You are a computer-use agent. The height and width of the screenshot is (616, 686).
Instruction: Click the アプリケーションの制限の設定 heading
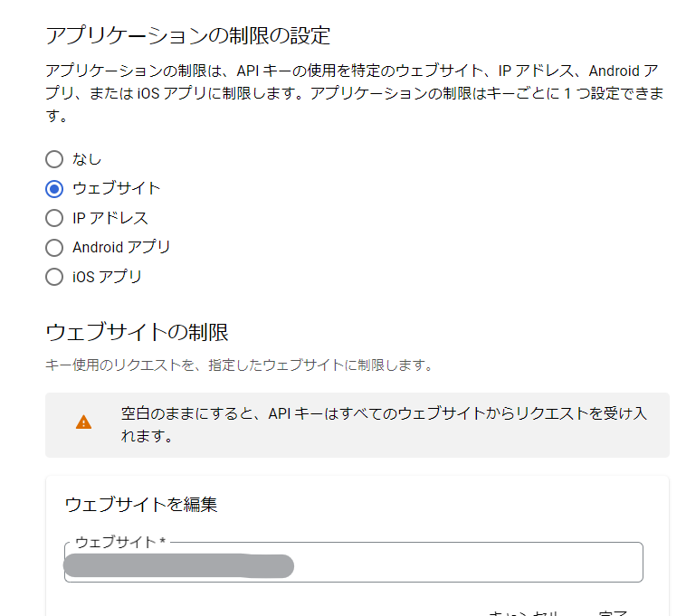(187, 36)
